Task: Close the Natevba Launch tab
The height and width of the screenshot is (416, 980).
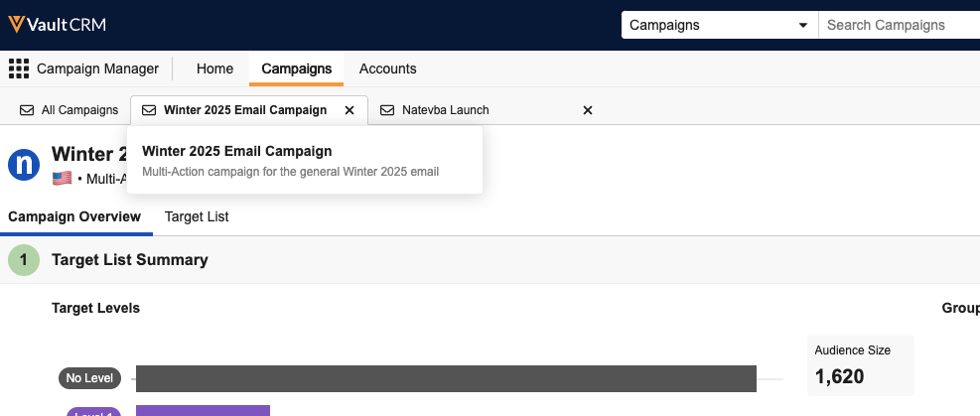Action: click(x=587, y=110)
